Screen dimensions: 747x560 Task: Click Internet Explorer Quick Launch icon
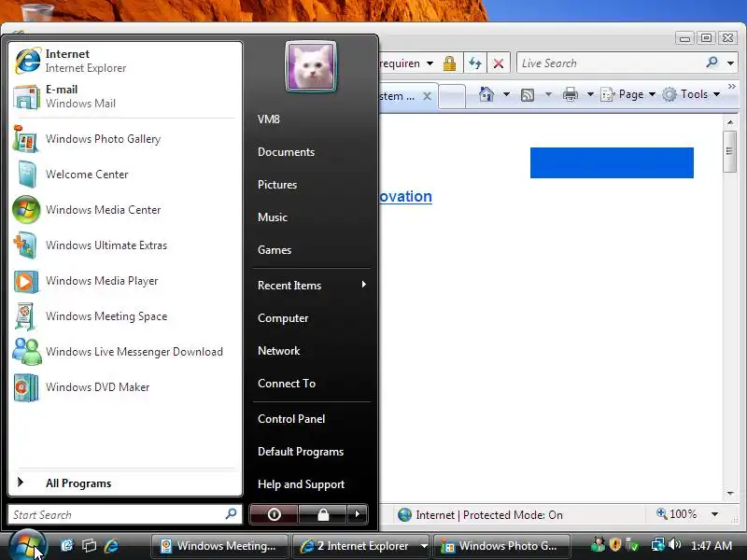pos(111,545)
